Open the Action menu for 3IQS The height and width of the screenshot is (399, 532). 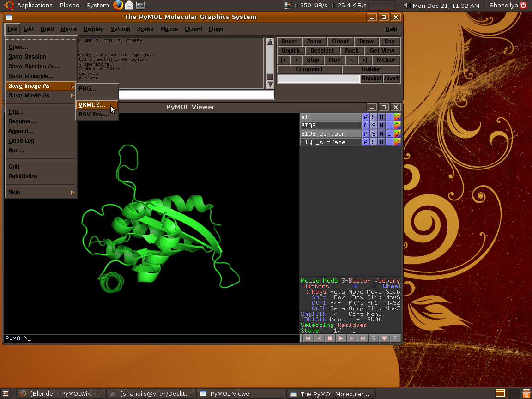[x=366, y=126]
